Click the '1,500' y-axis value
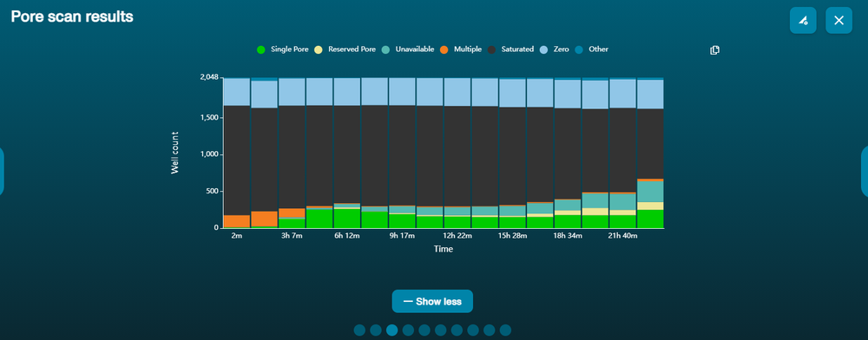 [x=209, y=118]
